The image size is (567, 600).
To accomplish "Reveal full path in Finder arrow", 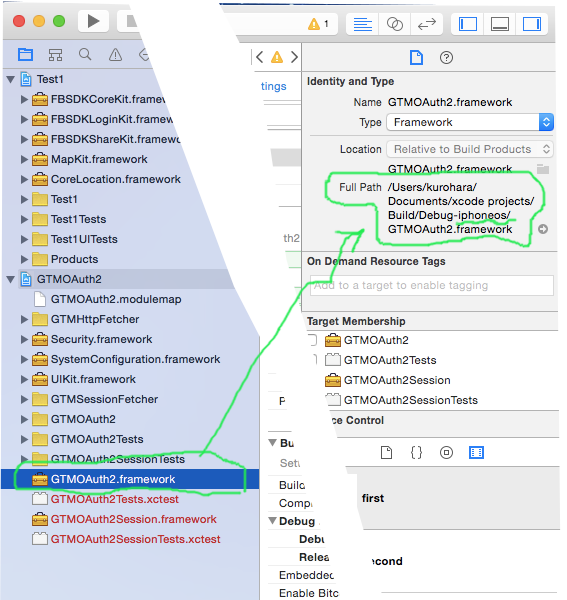I will pos(543,229).
